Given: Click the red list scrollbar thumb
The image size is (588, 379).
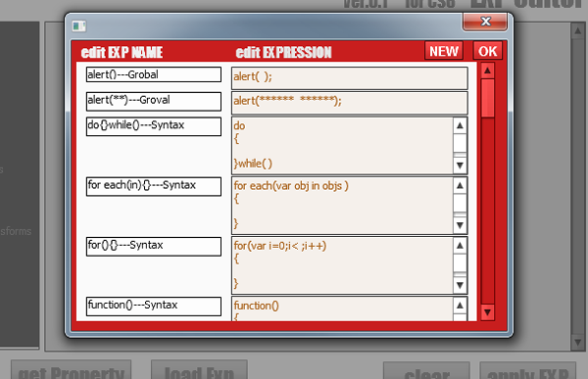Looking at the screenshot, I should point(487,98).
